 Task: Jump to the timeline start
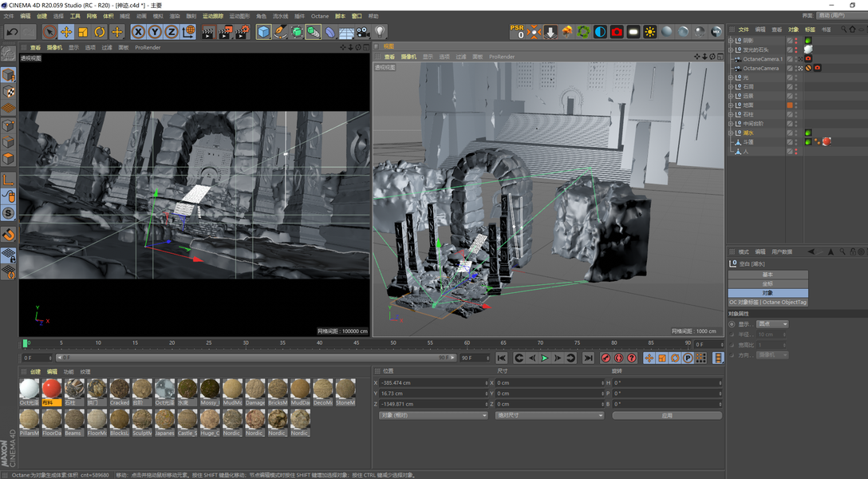tap(502, 358)
